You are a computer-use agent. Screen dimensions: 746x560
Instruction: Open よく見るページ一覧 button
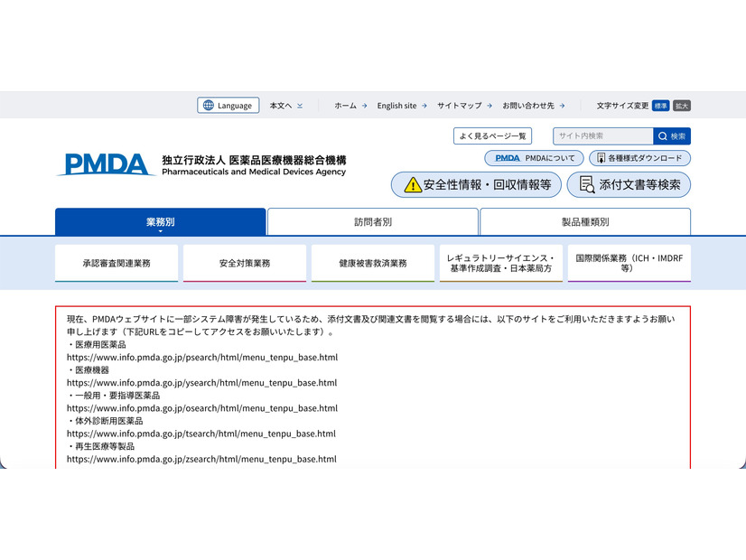pyautogui.click(x=492, y=136)
